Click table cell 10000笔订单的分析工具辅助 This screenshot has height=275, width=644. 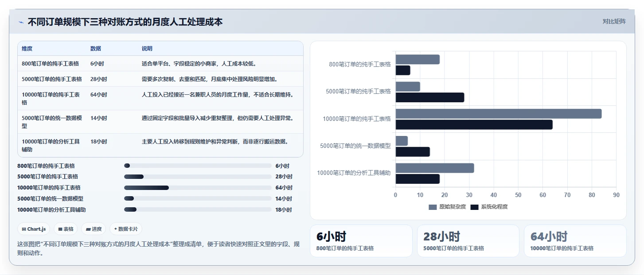pyautogui.click(x=52, y=145)
